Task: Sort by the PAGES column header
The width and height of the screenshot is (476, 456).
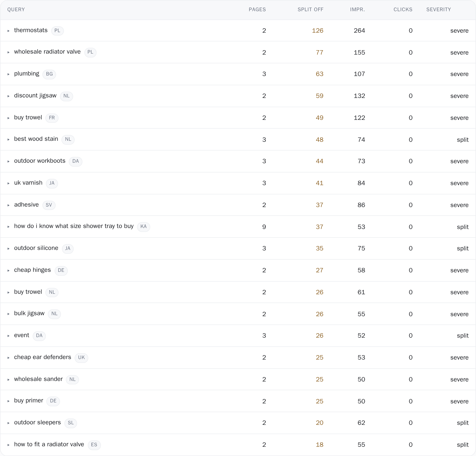Action: (257, 9)
